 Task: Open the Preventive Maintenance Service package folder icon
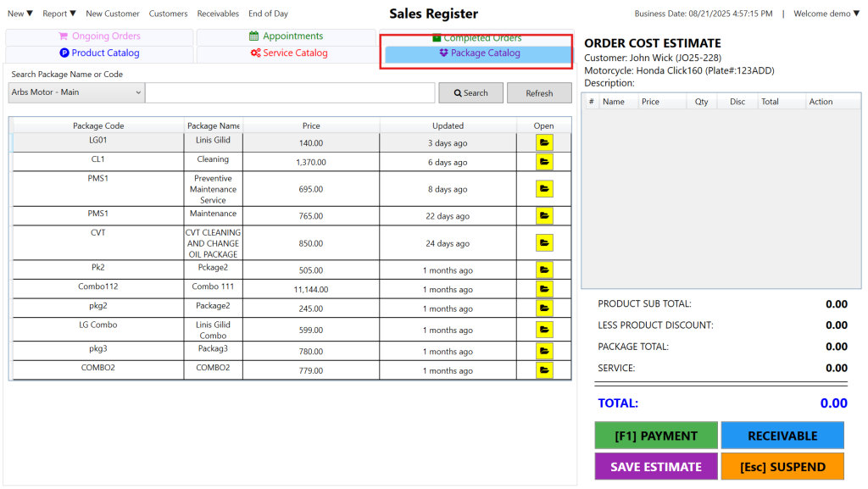tap(544, 189)
